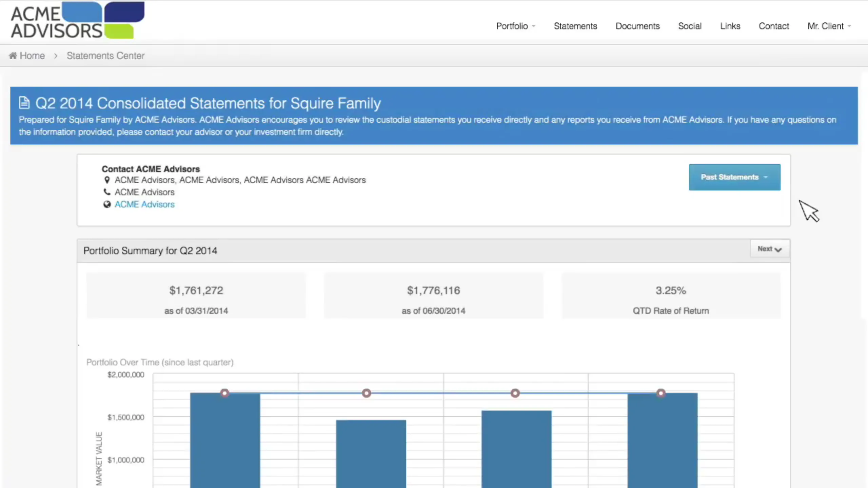Image resolution: width=868 pixels, height=488 pixels.
Task: Click the 'QTD Rate of Return' label
Action: click(x=671, y=311)
